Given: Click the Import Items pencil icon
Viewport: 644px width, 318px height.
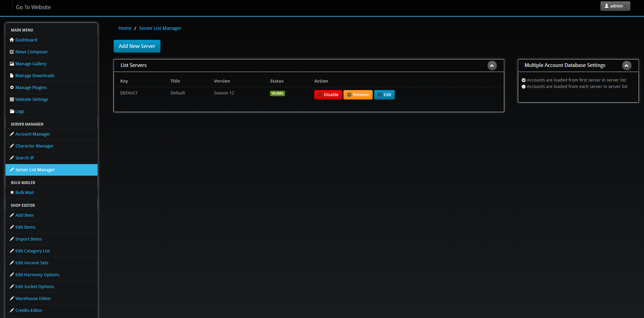Looking at the screenshot, I should click(12, 239).
